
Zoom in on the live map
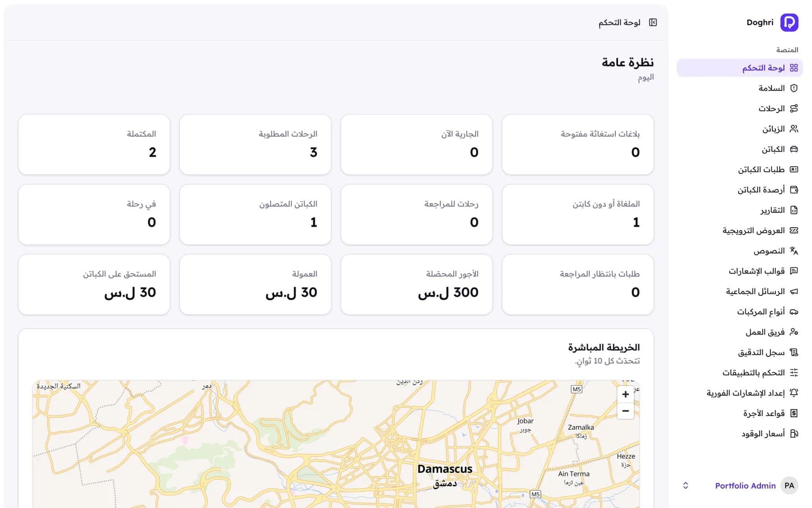[625, 394]
